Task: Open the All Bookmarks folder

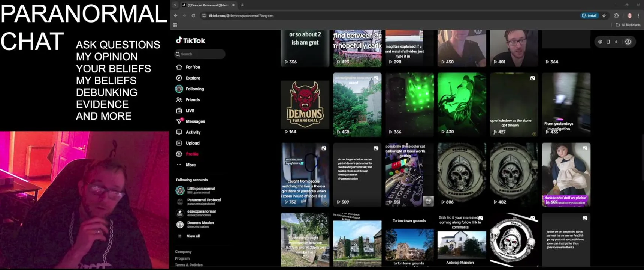Action: point(628,25)
